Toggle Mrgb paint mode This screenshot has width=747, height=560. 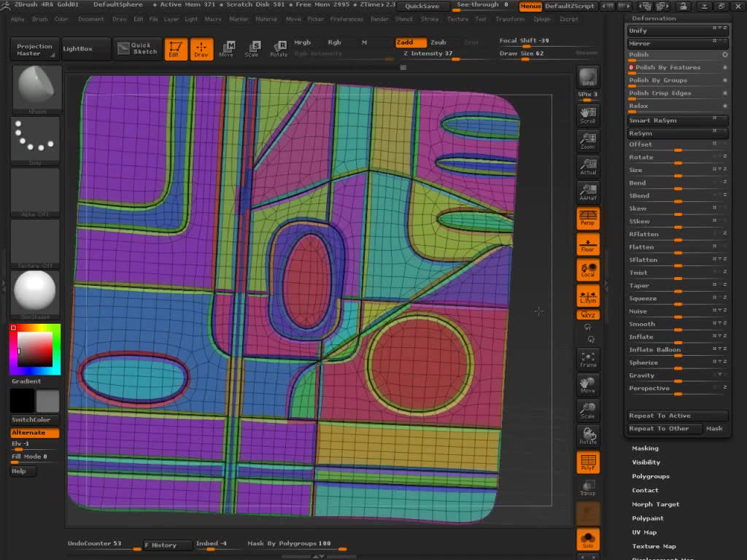[x=302, y=42]
